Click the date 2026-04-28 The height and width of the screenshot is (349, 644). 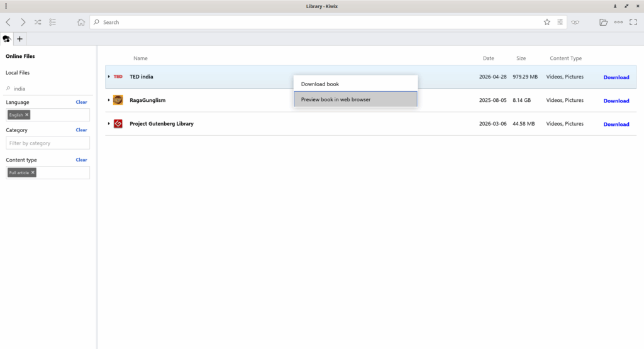493,77
